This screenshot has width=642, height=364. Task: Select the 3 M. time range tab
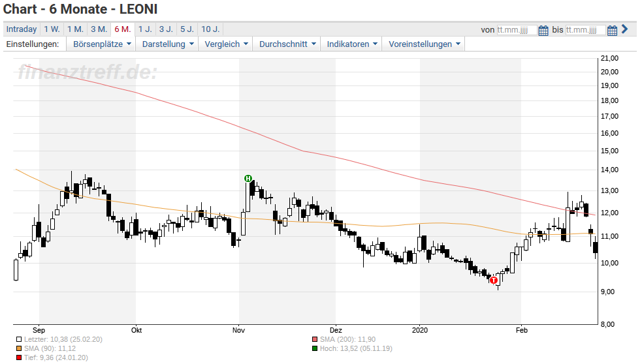99,29
